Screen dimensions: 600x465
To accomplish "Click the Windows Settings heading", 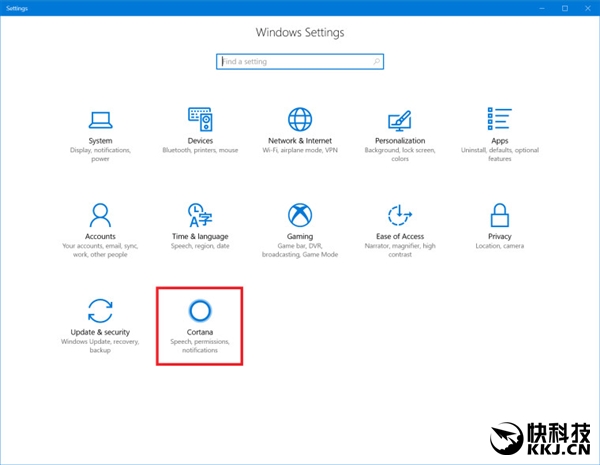I will point(300,33).
